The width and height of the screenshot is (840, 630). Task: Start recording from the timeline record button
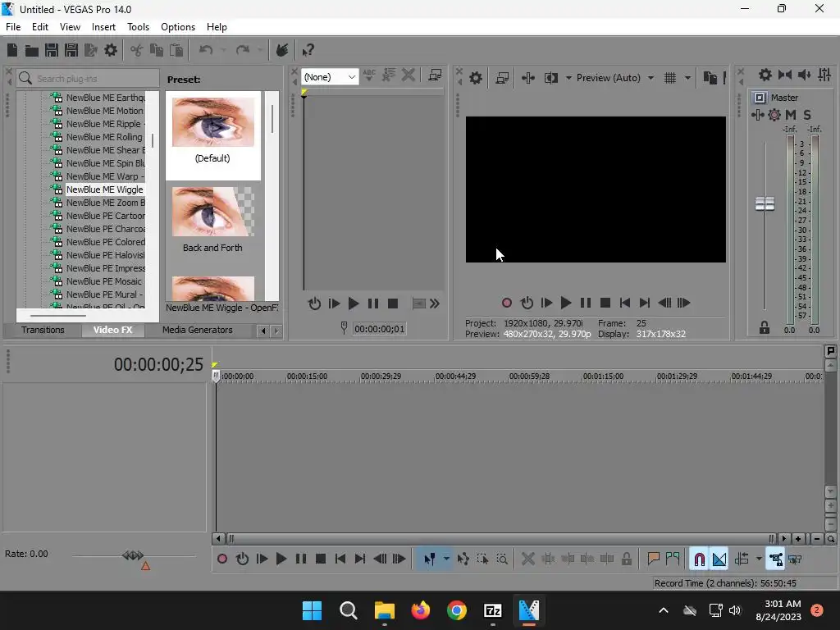point(221,559)
